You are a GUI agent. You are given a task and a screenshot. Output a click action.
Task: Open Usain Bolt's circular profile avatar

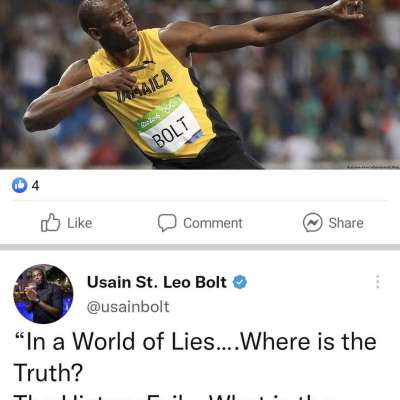(x=43, y=294)
